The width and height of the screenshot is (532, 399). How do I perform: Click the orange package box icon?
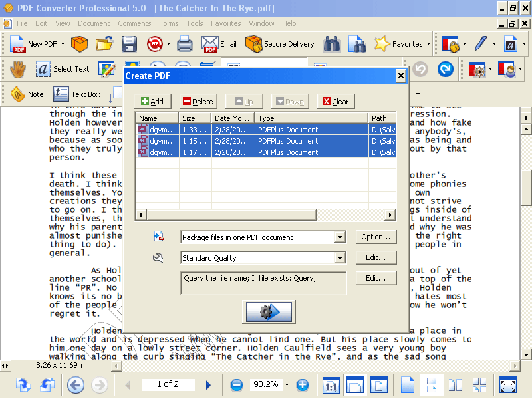[x=79, y=44]
